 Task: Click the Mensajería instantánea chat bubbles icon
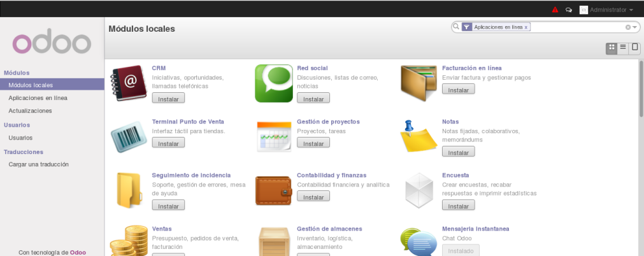pyautogui.click(x=419, y=243)
